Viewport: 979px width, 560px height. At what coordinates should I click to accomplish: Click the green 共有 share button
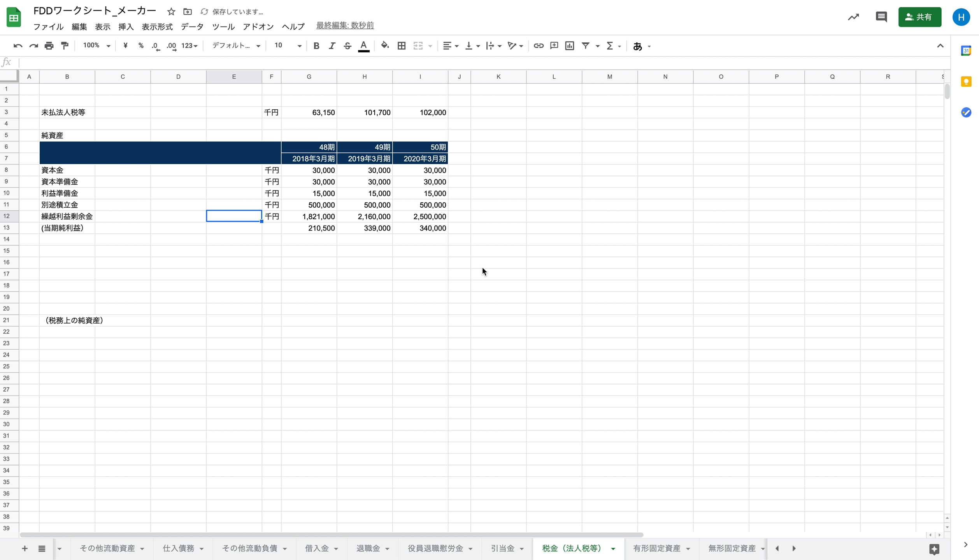tap(919, 17)
